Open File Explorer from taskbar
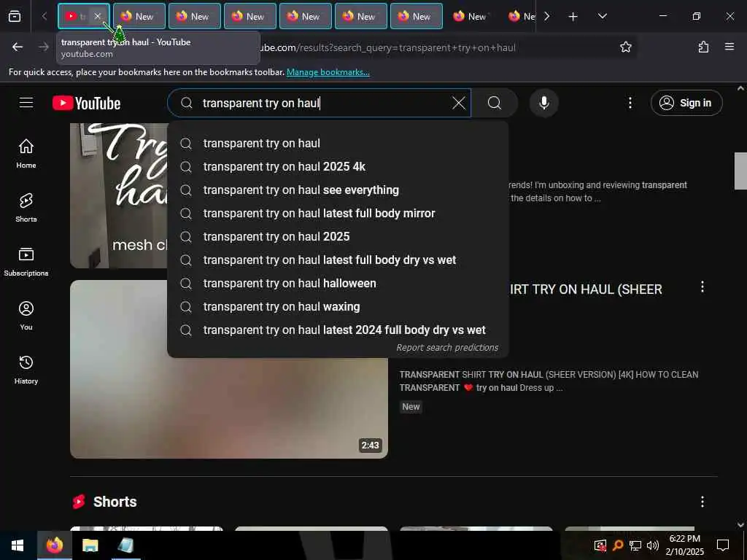Image resolution: width=747 pixels, height=560 pixels. [90, 545]
